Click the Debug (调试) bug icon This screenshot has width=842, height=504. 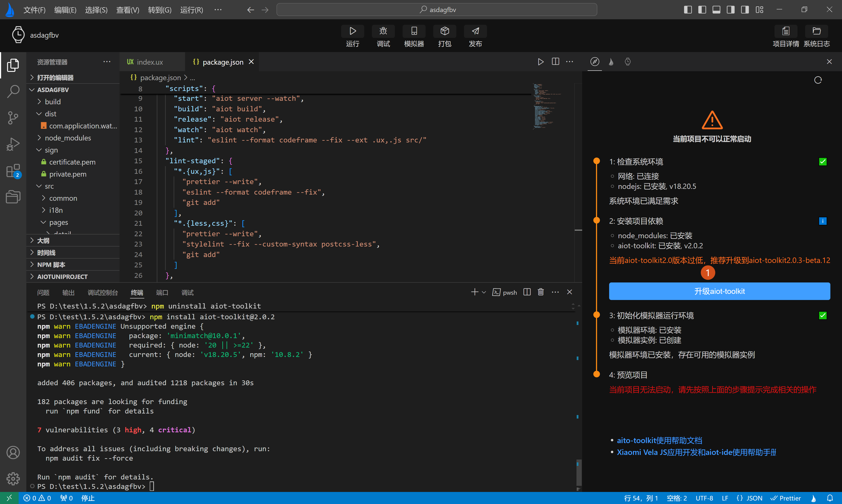tap(383, 31)
